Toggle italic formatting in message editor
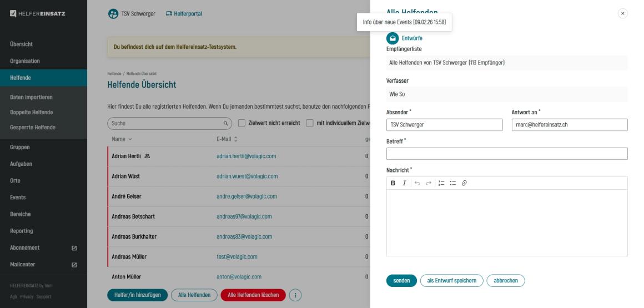644x308 pixels. coord(404,183)
